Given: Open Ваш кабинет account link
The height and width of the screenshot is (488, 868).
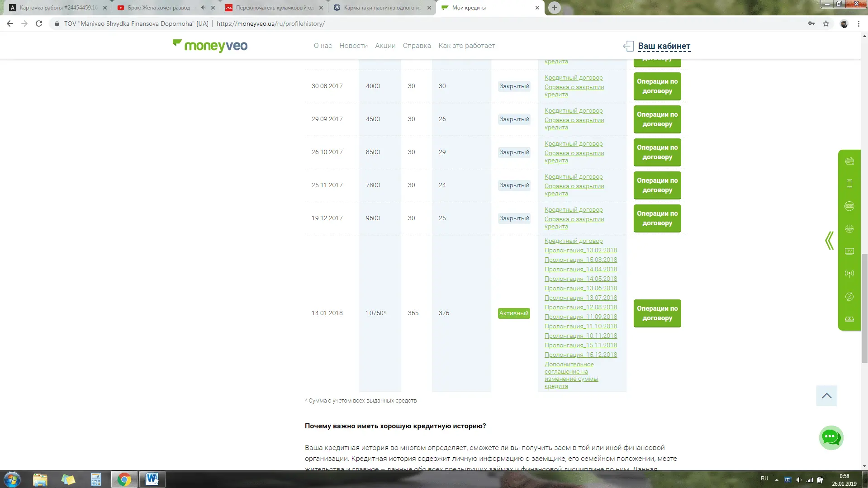Looking at the screenshot, I should click(664, 46).
